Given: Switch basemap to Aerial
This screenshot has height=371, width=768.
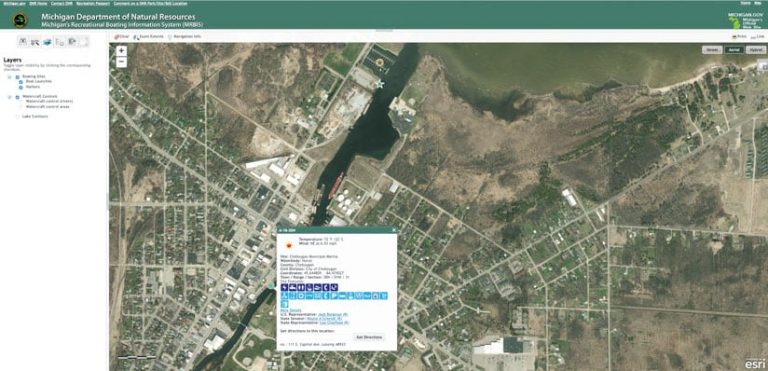Looking at the screenshot, I should 734,50.
